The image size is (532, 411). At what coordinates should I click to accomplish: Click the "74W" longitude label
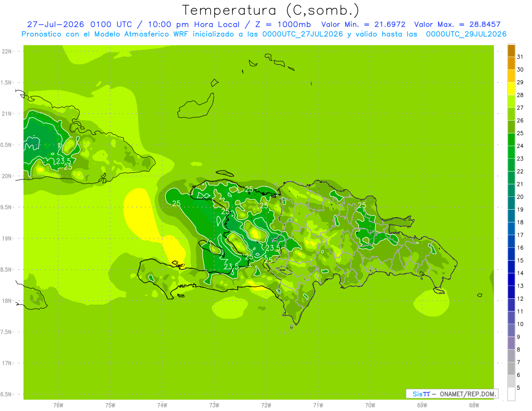[162, 405]
